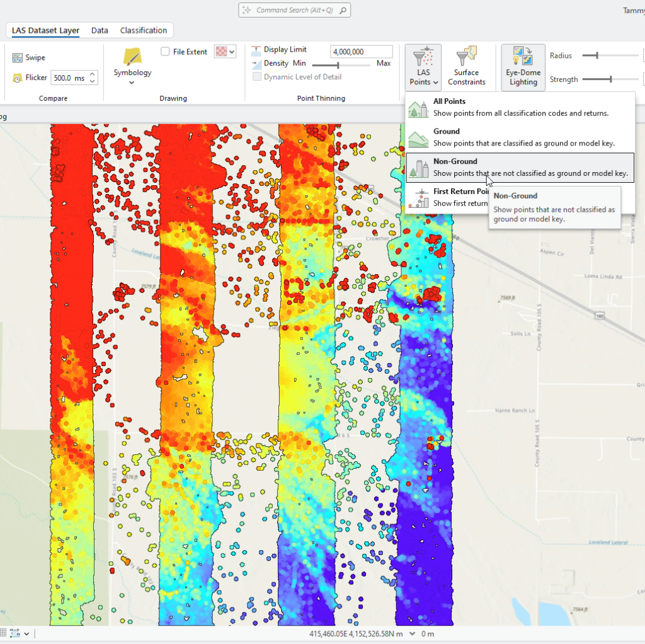Screen dimensions: 645x644
Task: Edit the Display Limit value field
Action: pyautogui.click(x=361, y=50)
